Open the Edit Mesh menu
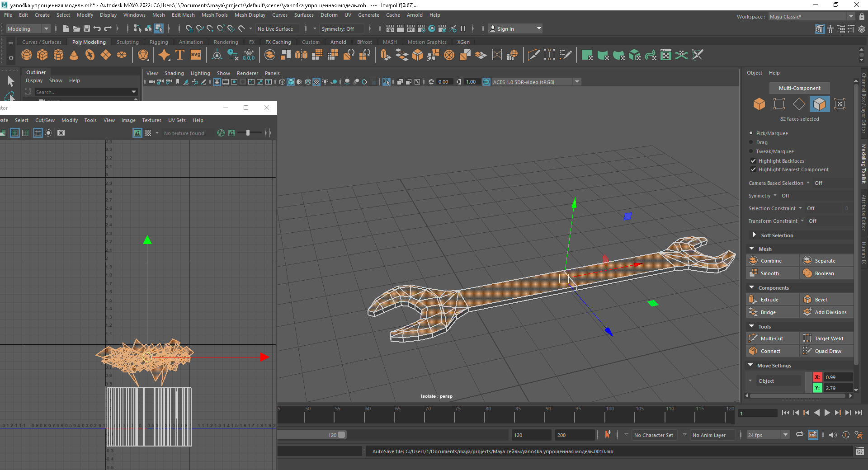 click(x=183, y=15)
